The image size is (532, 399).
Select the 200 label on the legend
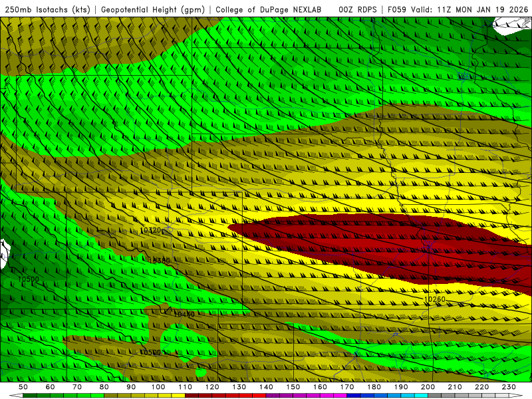[428, 387]
